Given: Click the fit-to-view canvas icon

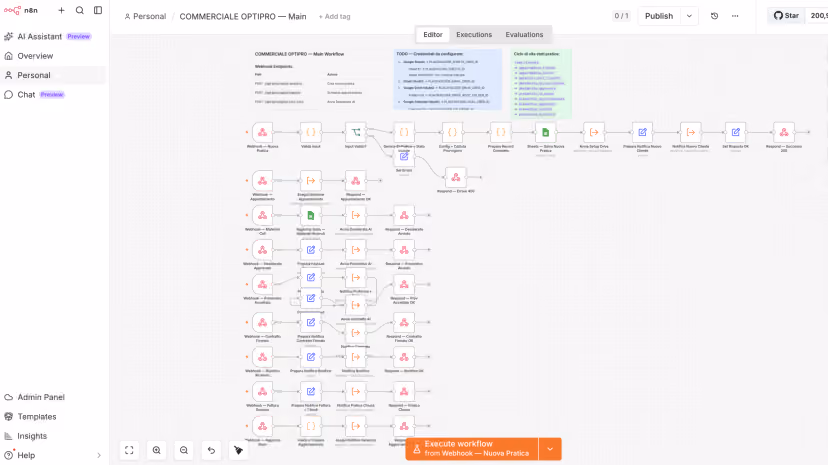Looking at the screenshot, I should coord(129,450).
